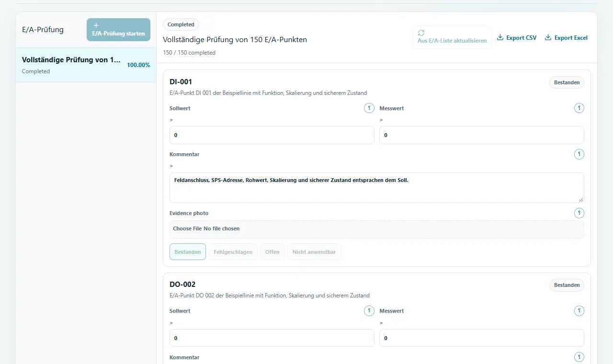Viewport: 613px width, 364px height.
Task: Click the 100.00% progress value in the sidebar
Action: 138,65
